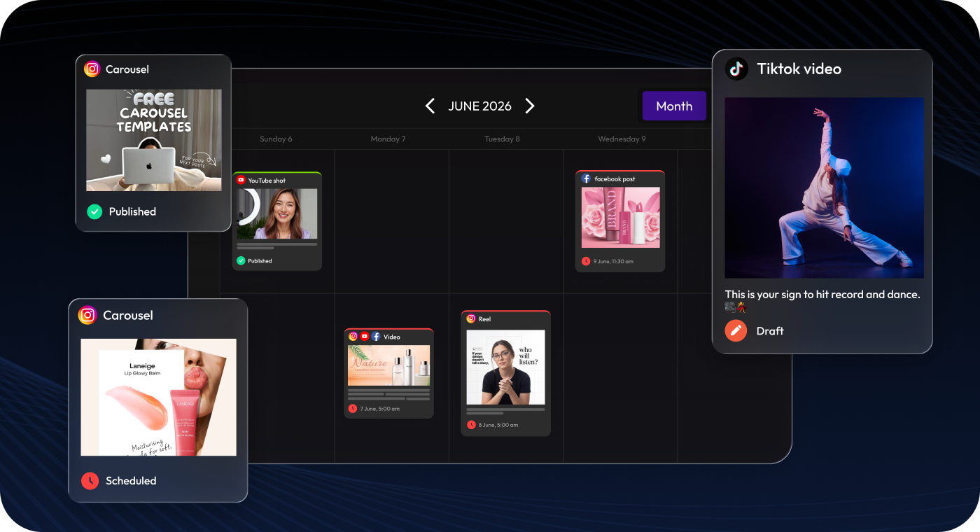980x532 pixels.
Task: Advance to next month after June 2026
Action: point(530,106)
